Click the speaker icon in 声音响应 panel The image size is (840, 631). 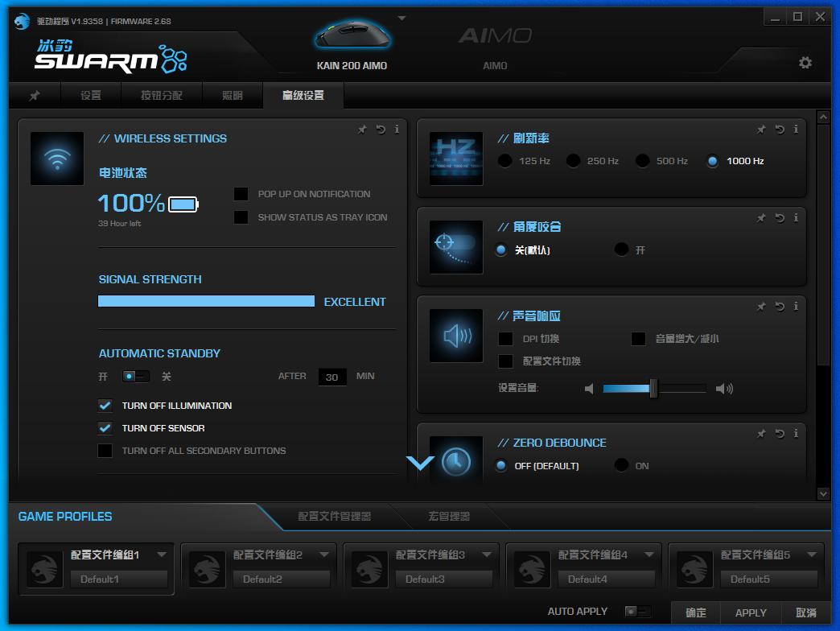455,336
